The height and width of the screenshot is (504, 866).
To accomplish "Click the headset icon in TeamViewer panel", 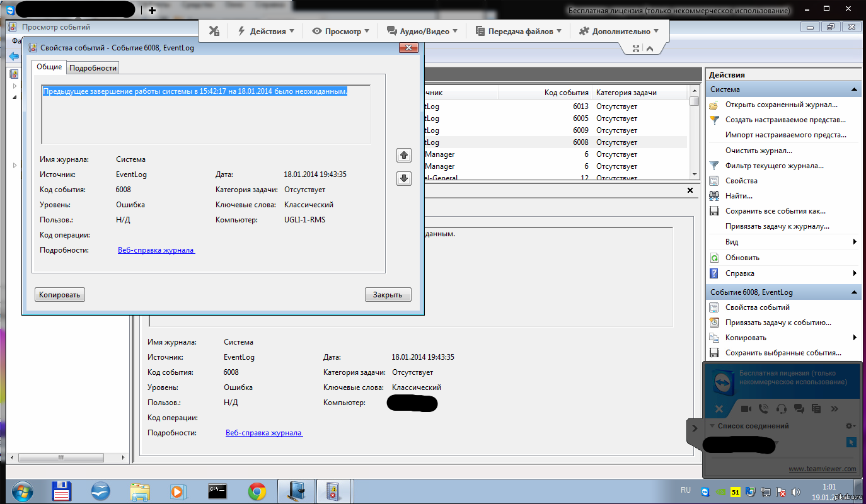I will (782, 408).
